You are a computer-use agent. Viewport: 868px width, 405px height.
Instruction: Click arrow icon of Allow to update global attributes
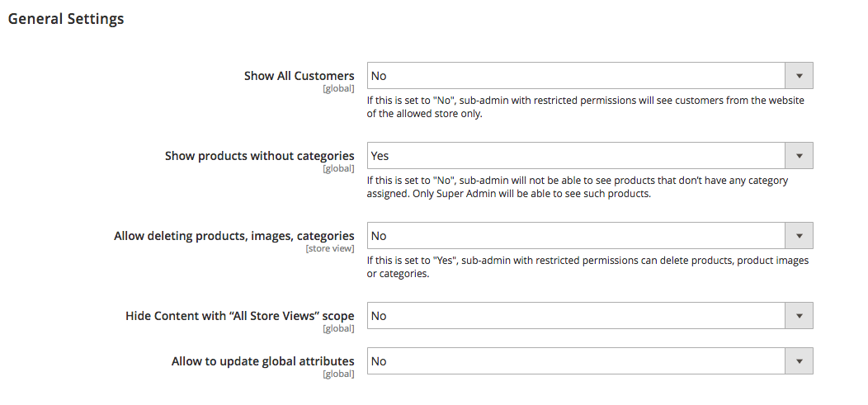pyautogui.click(x=799, y=360)
